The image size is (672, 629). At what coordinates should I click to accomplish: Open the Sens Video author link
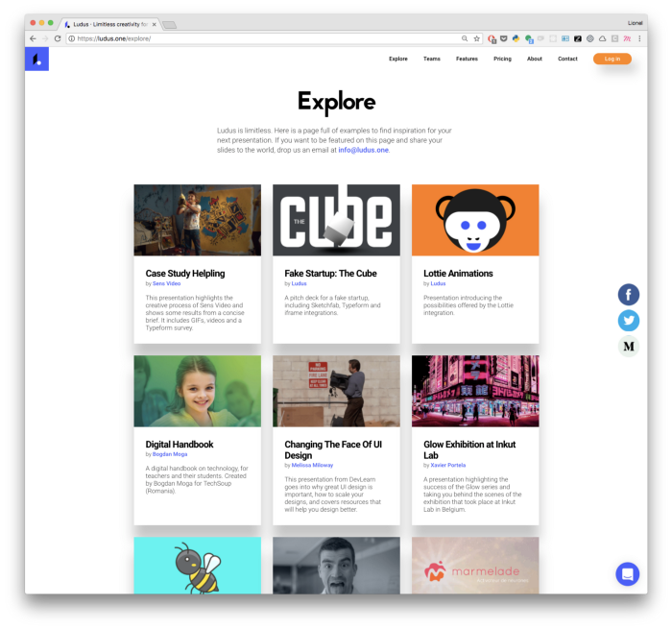166,283
